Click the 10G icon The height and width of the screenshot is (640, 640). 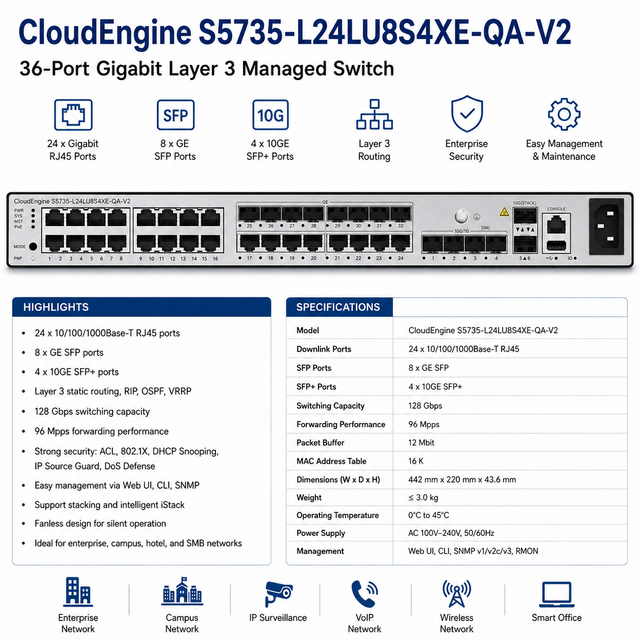tap(270, 115)
